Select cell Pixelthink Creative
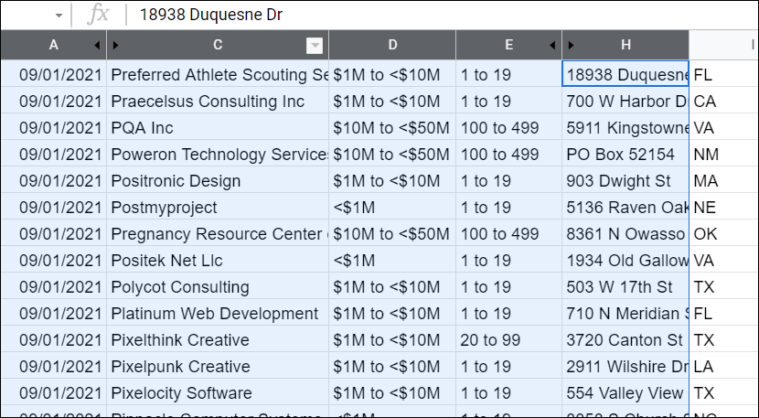759x418 pixels. [x=217, y=340]
